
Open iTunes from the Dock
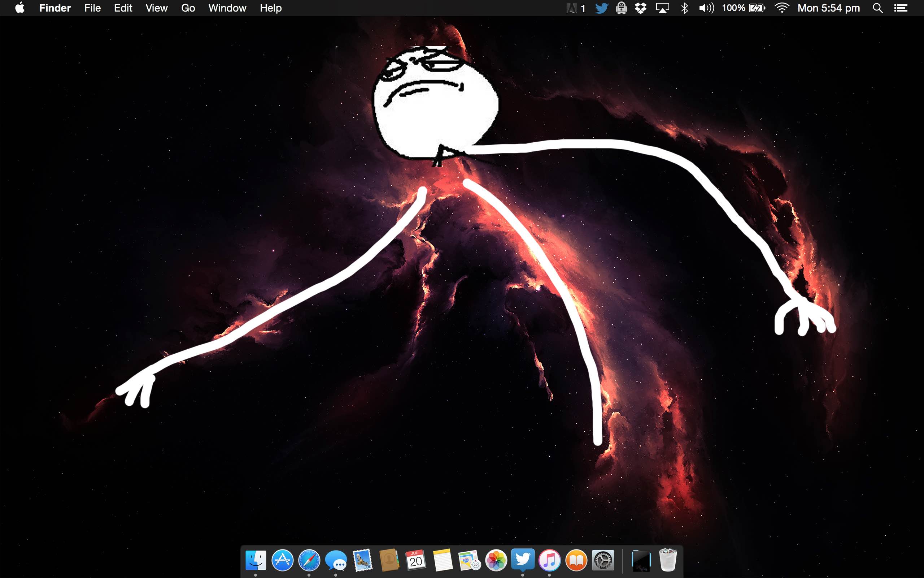click(x=549, y=560)
